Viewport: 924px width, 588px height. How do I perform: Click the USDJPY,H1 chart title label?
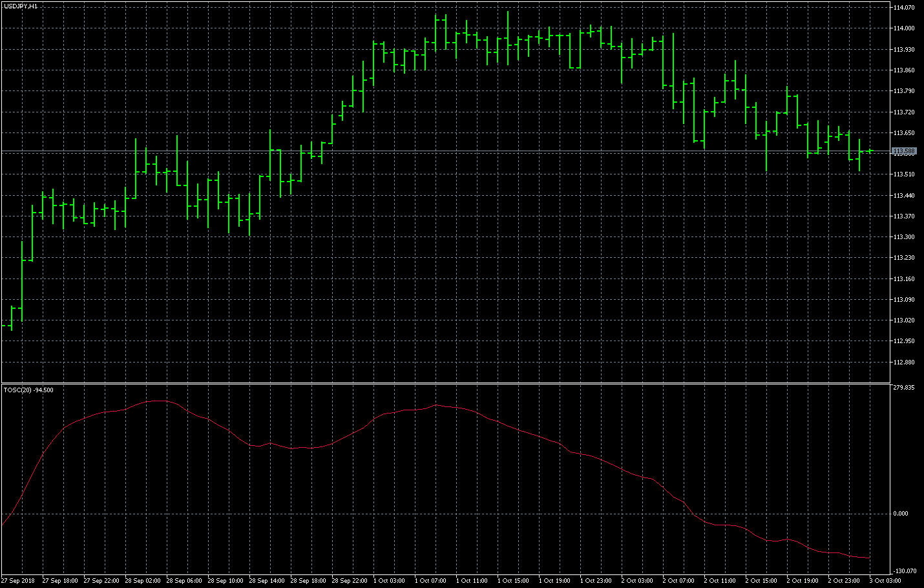click(x=21, y=6)
